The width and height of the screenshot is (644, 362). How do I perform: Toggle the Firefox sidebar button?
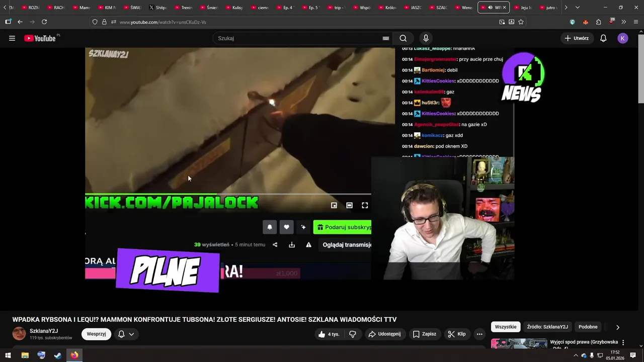[8, 22]
